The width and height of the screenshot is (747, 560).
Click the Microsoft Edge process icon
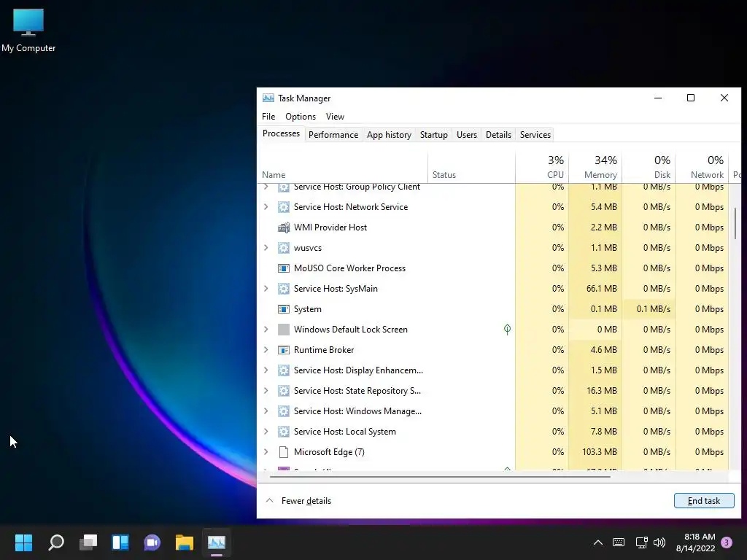coord(284,452)
